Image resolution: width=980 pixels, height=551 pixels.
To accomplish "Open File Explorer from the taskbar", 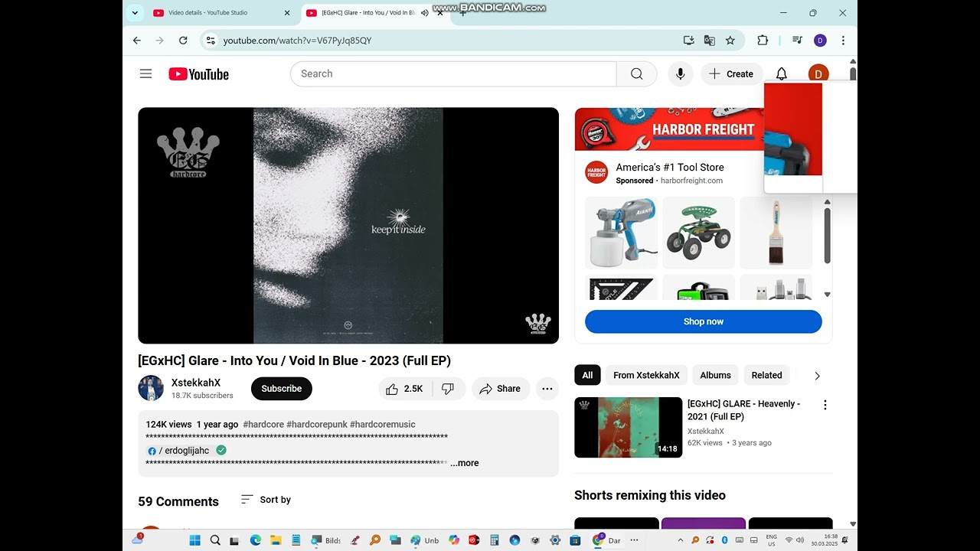I will (x=276, y=540).
